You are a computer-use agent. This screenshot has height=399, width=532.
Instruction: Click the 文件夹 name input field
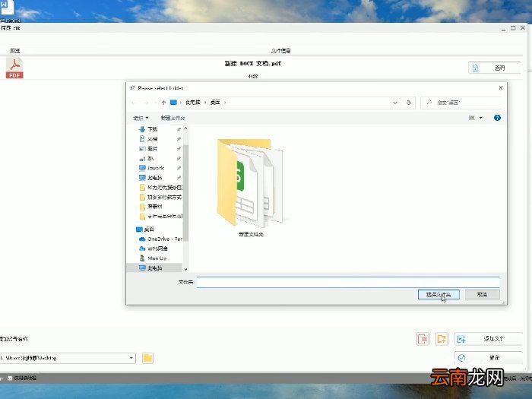[348, 282]
